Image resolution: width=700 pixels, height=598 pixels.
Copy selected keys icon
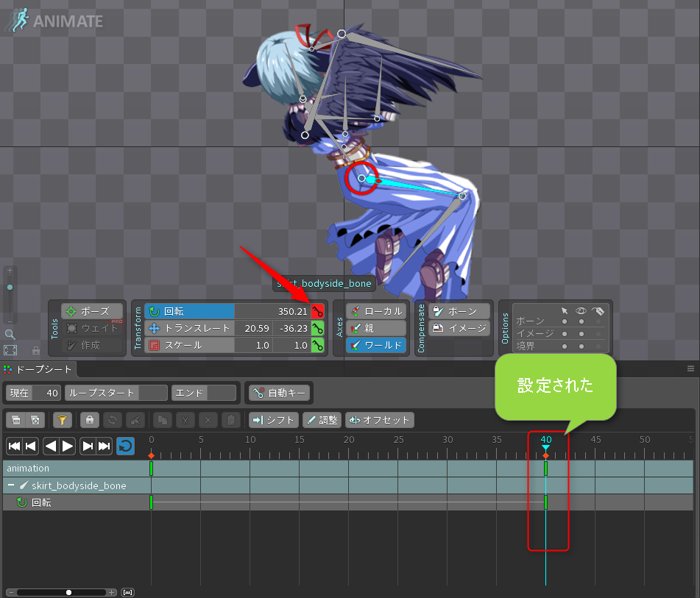pos(163,420)
